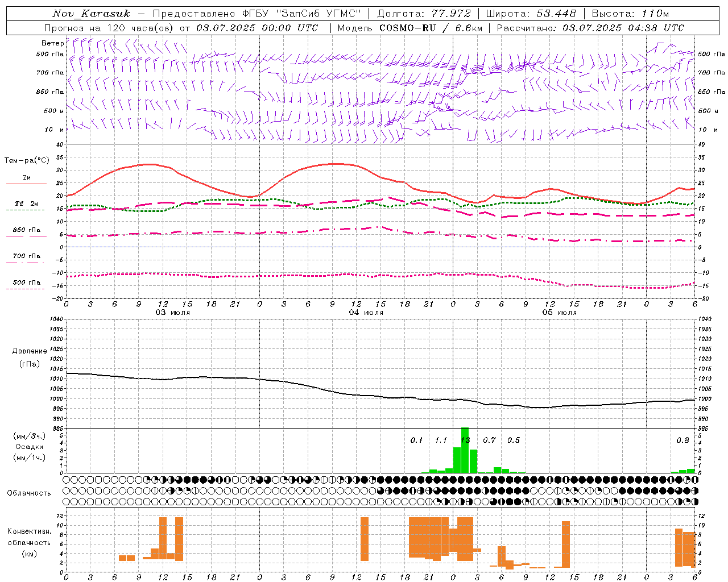Click 'Прогноз на 120 часа(ов)' forecast text

[110, 28]
